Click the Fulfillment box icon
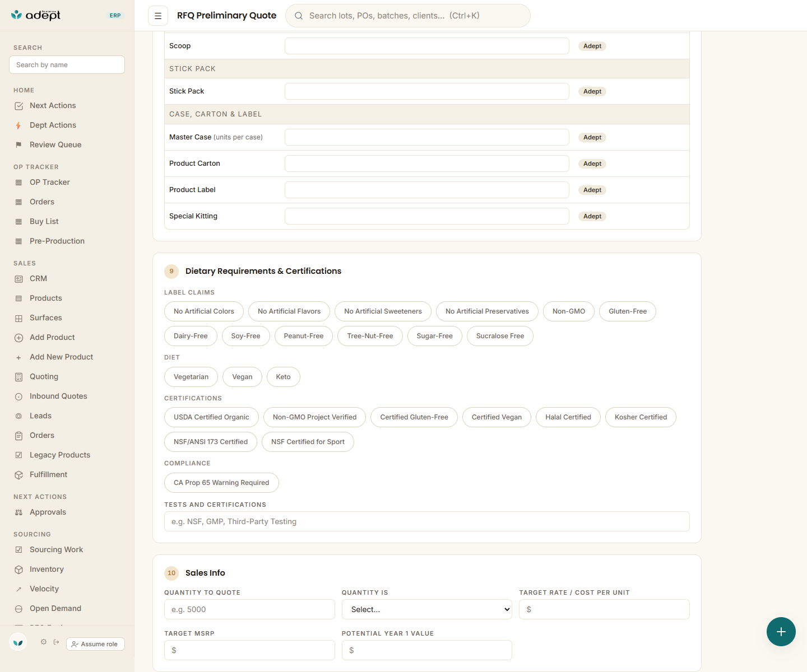807x672 pixels. coord(18,475)
